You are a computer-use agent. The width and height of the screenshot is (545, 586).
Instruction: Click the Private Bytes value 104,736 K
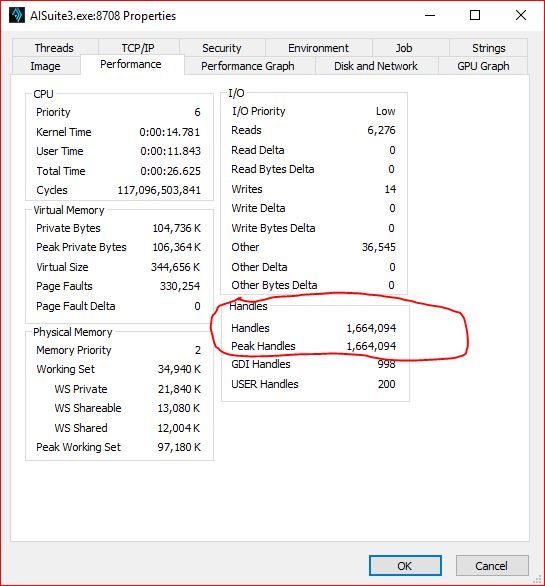[x=176, y=228]
